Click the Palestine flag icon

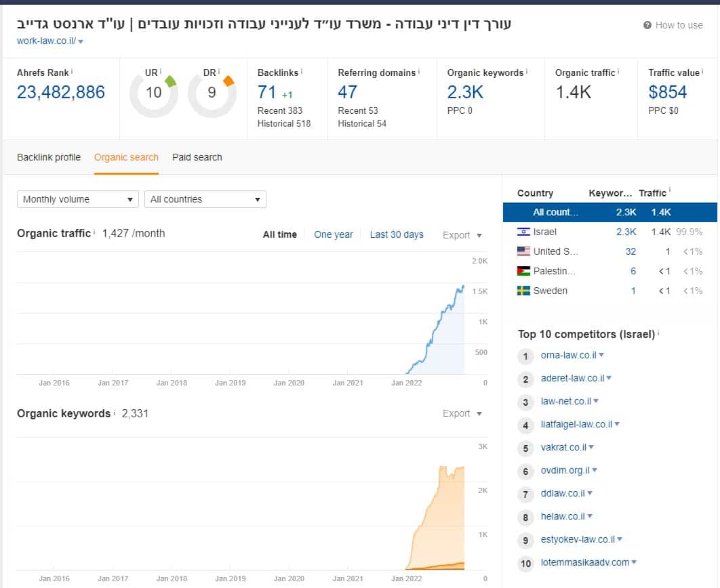(523, 271)
